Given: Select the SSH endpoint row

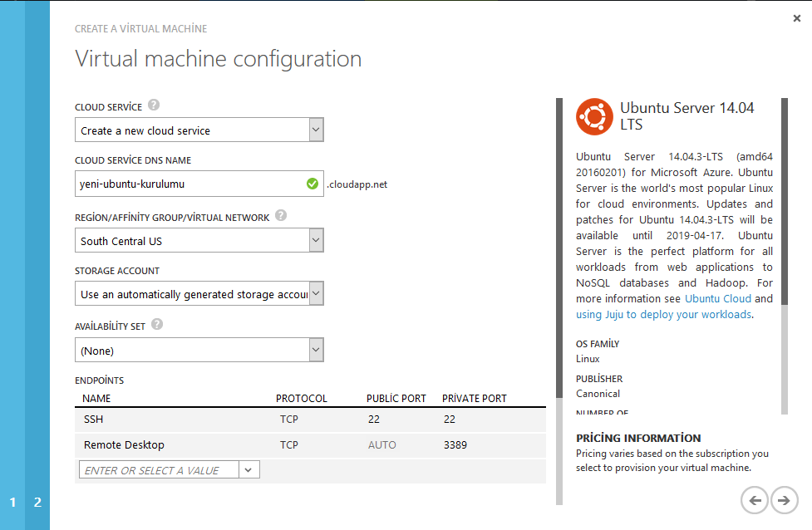Looking at the screenshot, I should (310, 420).
